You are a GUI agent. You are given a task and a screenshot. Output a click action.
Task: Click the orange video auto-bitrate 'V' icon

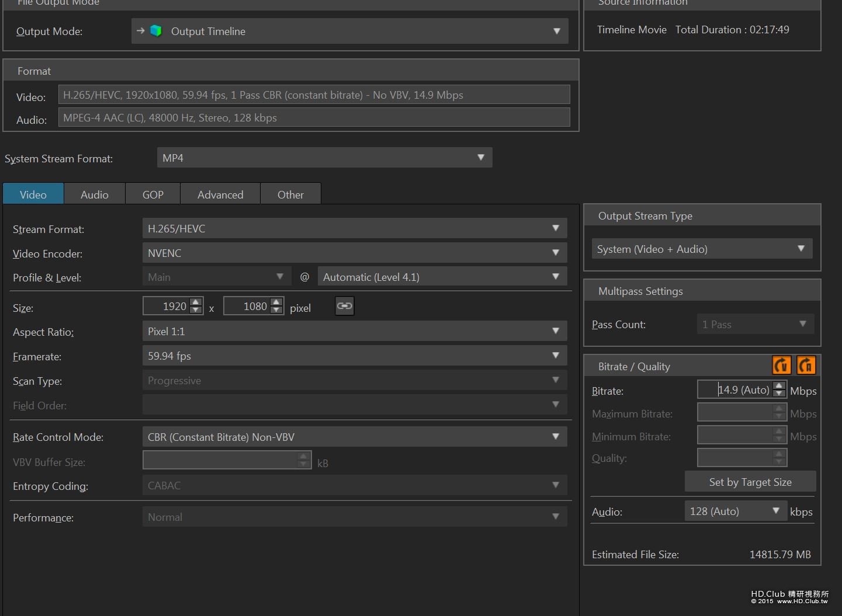781,366
